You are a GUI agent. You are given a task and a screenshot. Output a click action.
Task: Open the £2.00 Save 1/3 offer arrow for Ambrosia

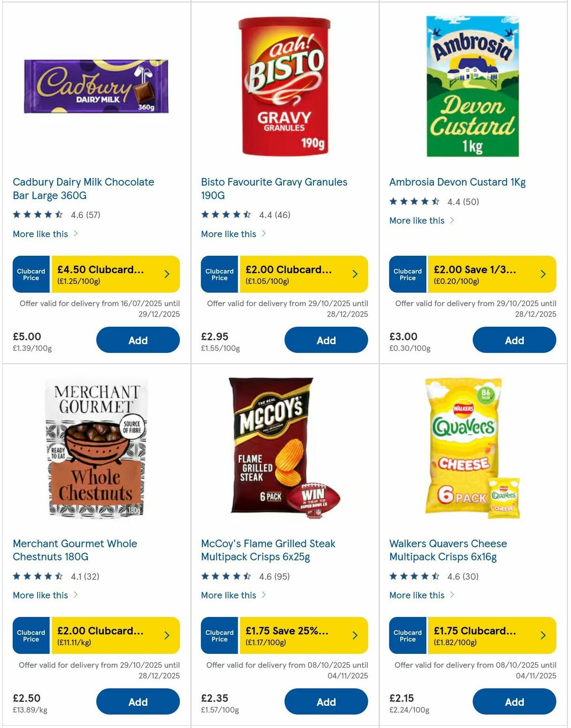543,274
